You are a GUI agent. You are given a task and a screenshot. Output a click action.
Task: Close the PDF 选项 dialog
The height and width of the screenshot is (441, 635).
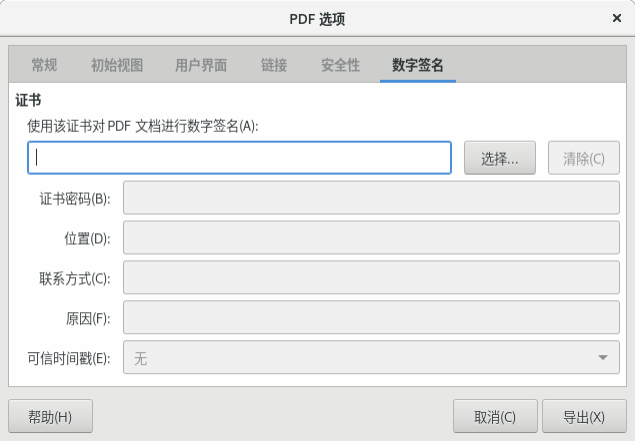[x=616, y=18]
